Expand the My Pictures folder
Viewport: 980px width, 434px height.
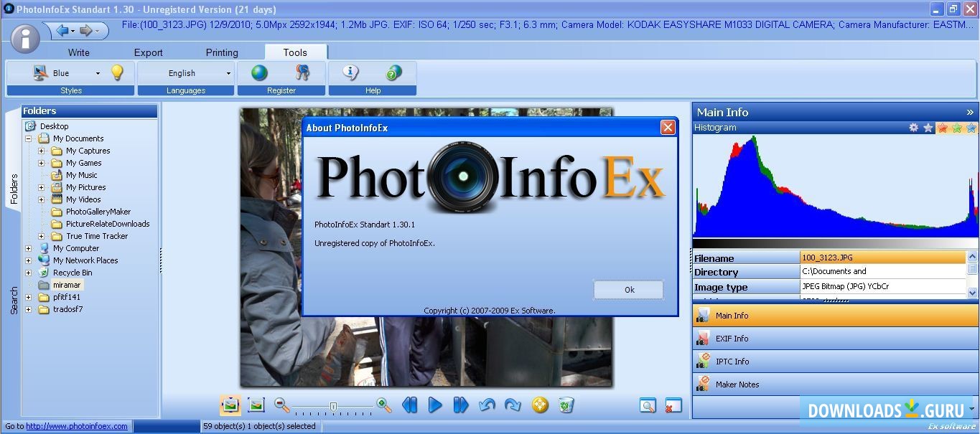coord(41,187)
